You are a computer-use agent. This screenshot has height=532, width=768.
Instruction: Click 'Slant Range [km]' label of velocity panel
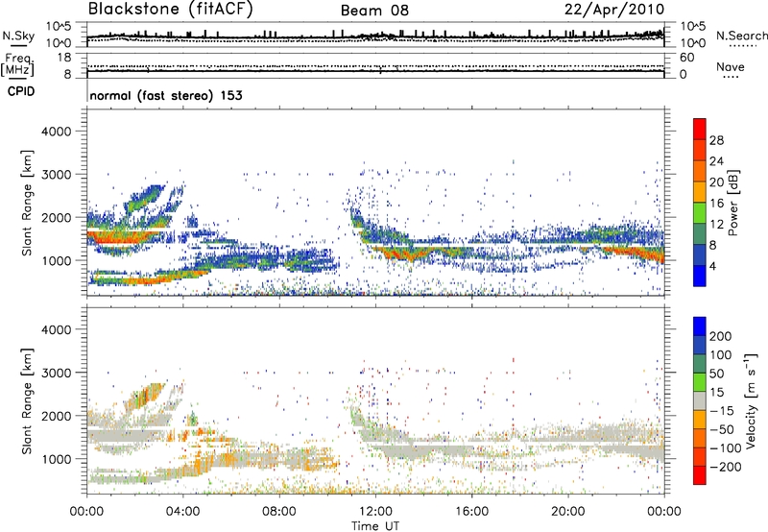[27, 401]
